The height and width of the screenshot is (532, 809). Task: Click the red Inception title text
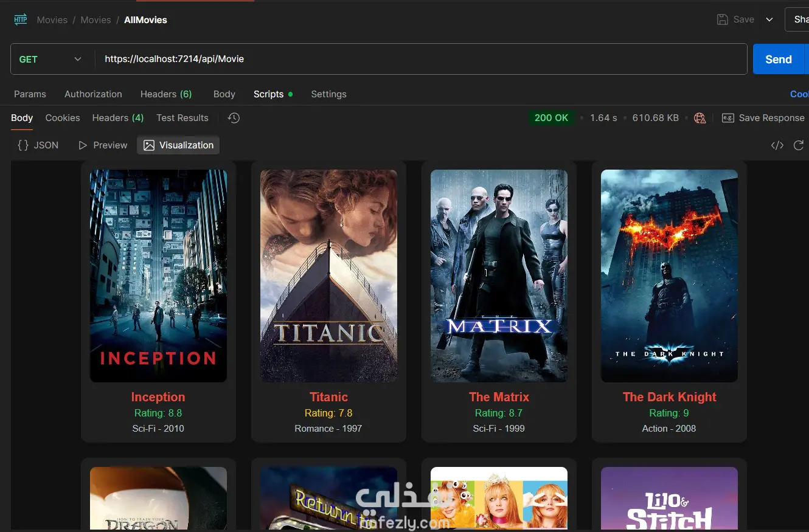158,397
